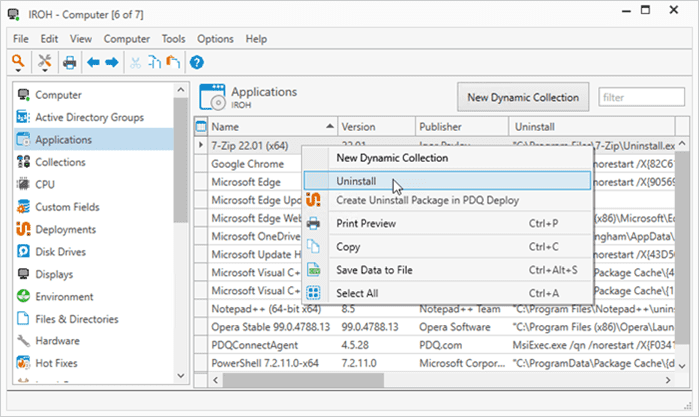
Task: Choose Create Uninstall Package in PDQ Deploy
Action: [447, 200]
